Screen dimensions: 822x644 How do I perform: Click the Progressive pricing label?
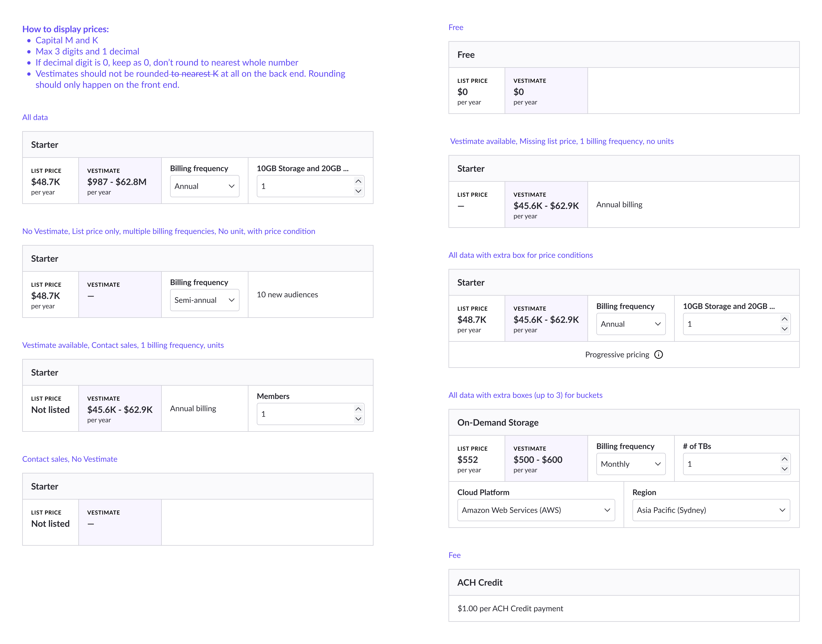pos(617,354)
